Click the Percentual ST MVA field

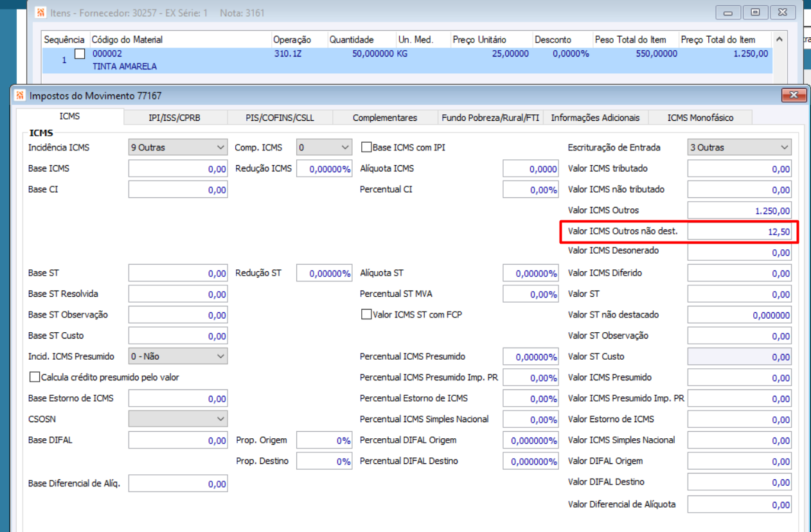tap(530, 294)
